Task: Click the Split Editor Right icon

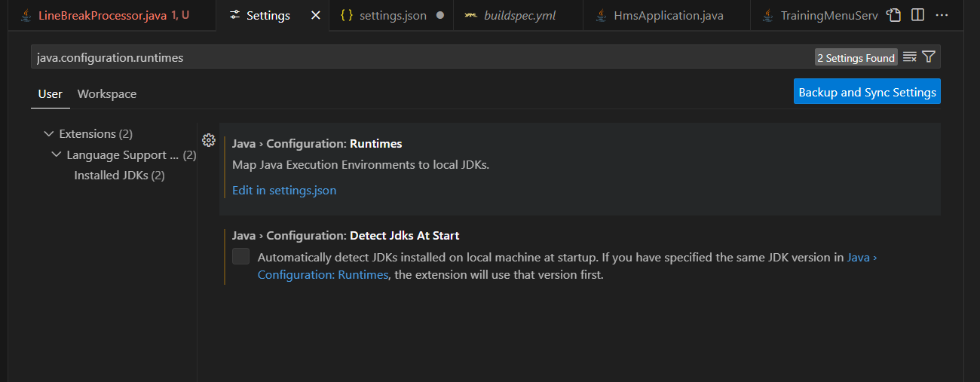Action: click(917, 15)
